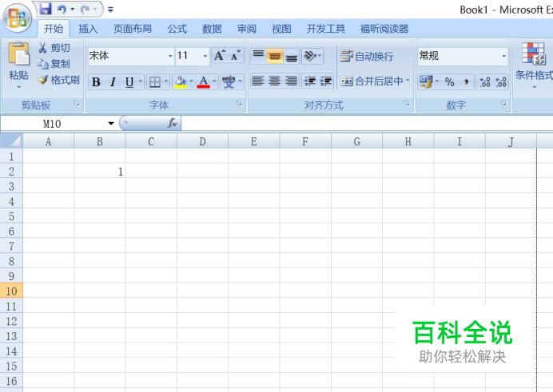Open the 公式 ribbon tab
The height and width of the screenshot is (392, 553).
(177, 29)
